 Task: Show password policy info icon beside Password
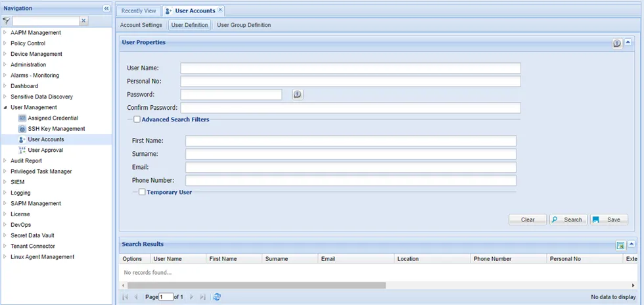297,95
